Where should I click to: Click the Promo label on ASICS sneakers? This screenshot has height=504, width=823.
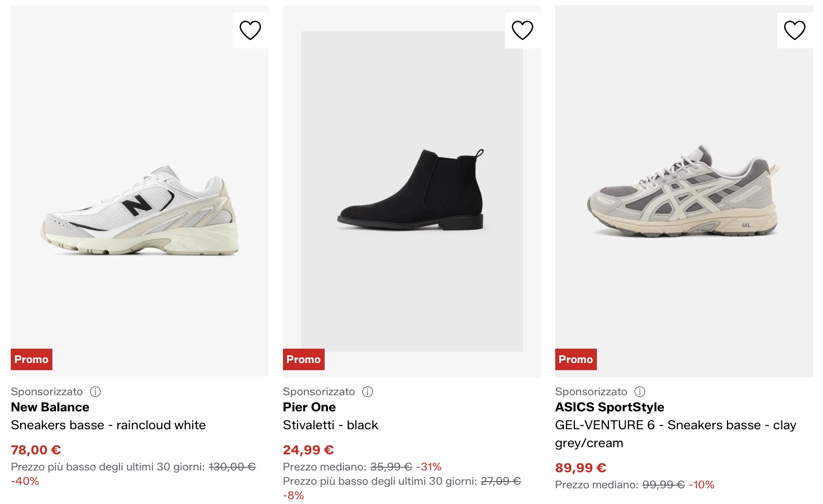click(x=576, y=359)
